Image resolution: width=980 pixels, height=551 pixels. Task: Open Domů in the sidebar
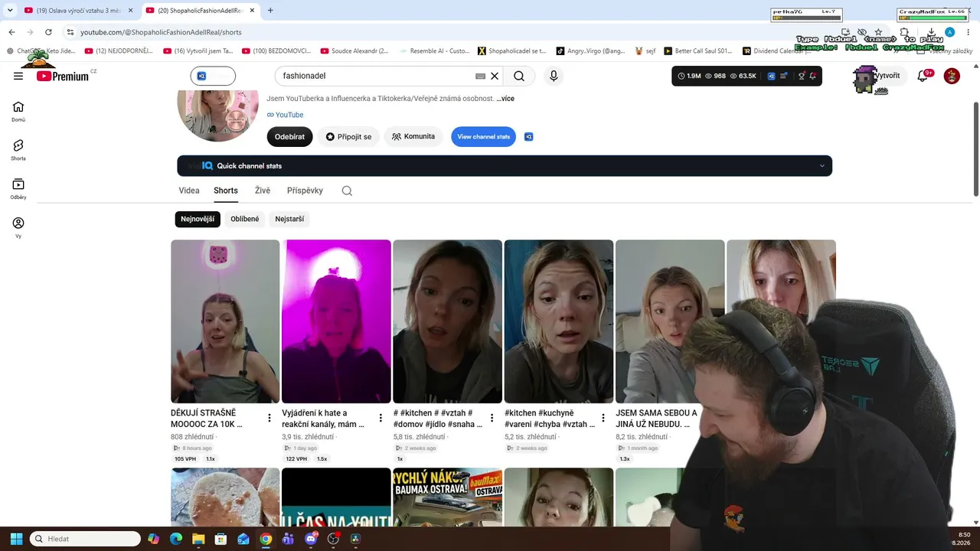coord(18,112)
